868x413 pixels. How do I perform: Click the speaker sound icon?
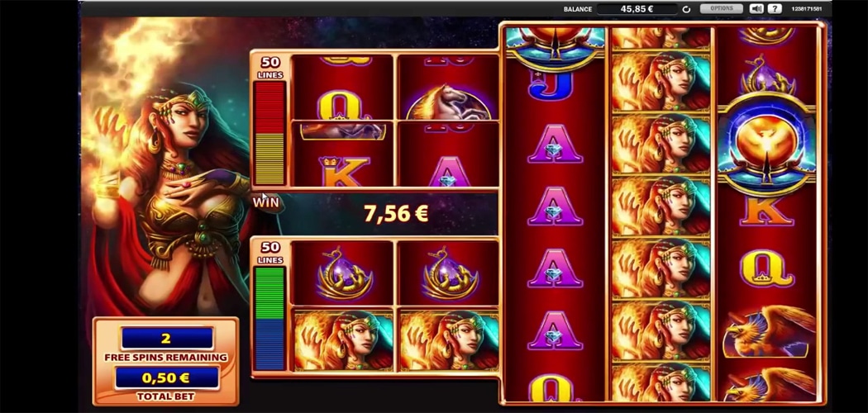(x=756, y=9)
